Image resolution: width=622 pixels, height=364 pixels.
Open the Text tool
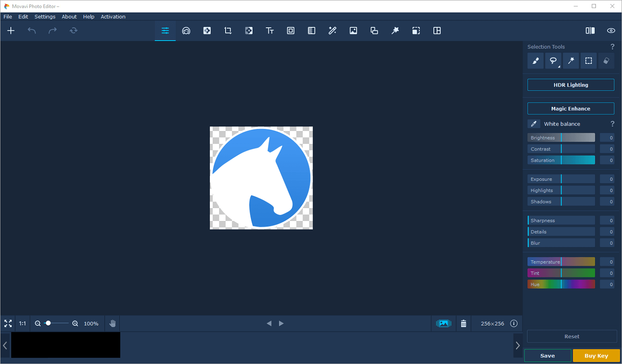(x=270, y=31)
